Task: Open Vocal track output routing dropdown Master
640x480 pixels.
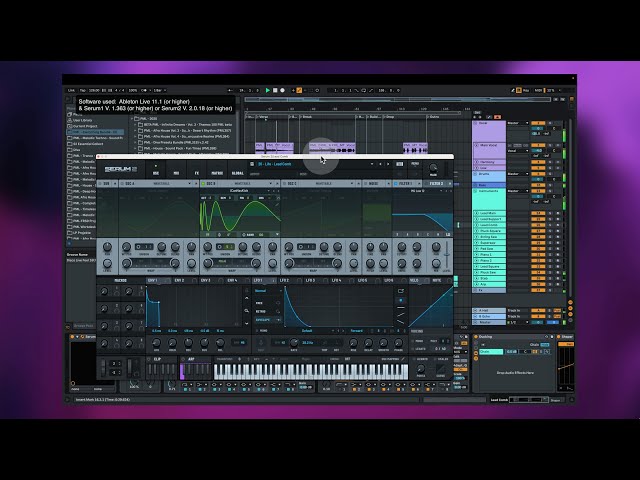Action: click(x=518, y=123)
